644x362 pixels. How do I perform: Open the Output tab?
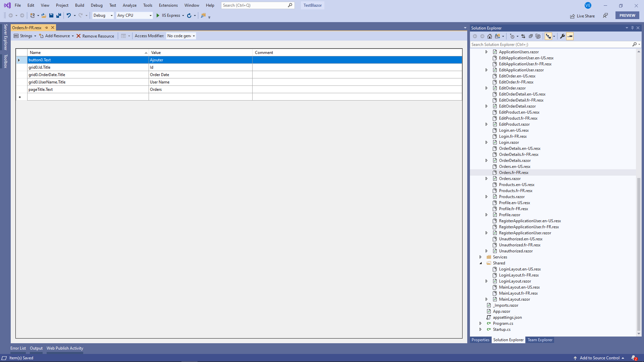(36, 348)
